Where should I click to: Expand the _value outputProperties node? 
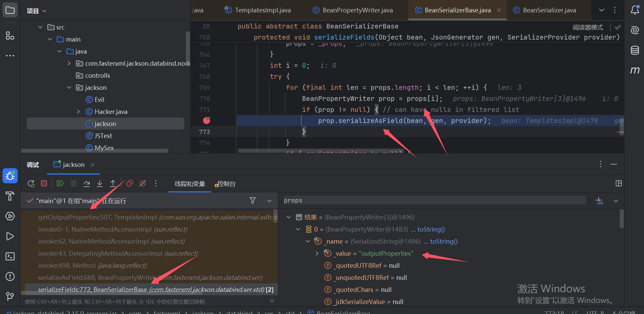tap(317, 253)
